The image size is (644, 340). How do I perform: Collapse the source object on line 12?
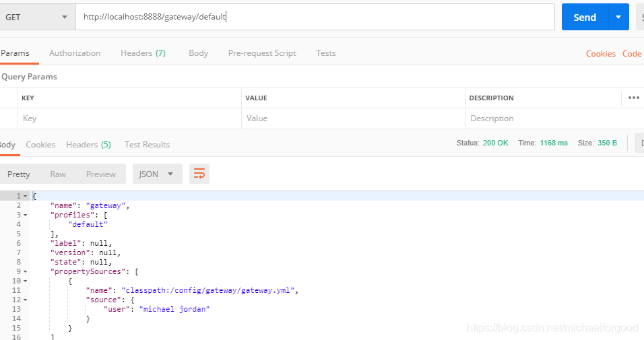click(26, 300)
